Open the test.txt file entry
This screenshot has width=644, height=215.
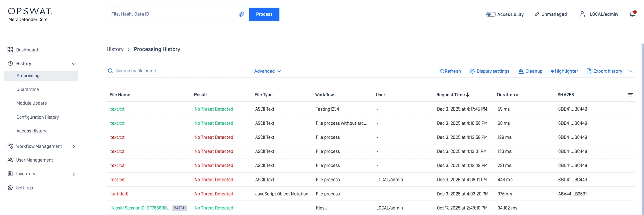(x=117, y=180)
